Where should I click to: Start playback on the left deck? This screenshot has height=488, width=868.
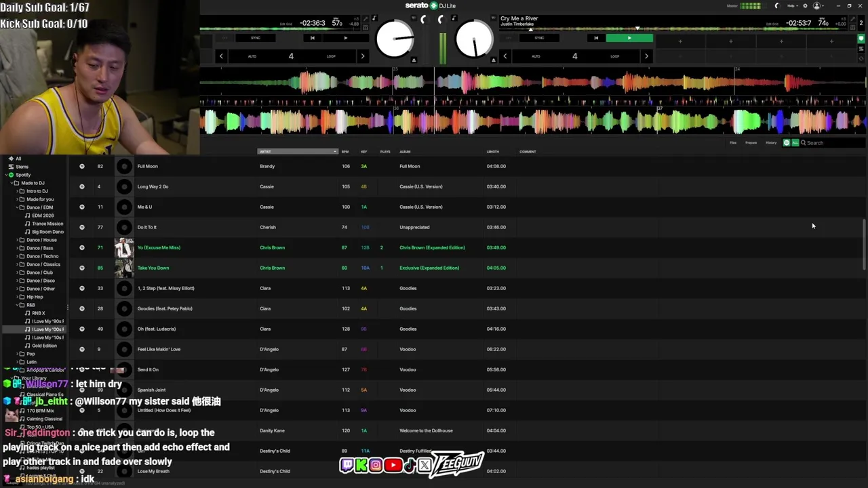[345, 38]
